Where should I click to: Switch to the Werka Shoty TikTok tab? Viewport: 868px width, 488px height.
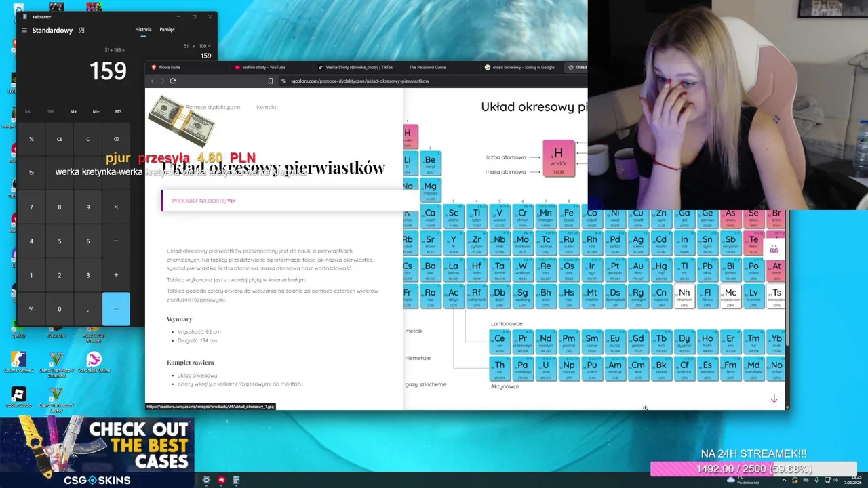[x=355, y=67]
